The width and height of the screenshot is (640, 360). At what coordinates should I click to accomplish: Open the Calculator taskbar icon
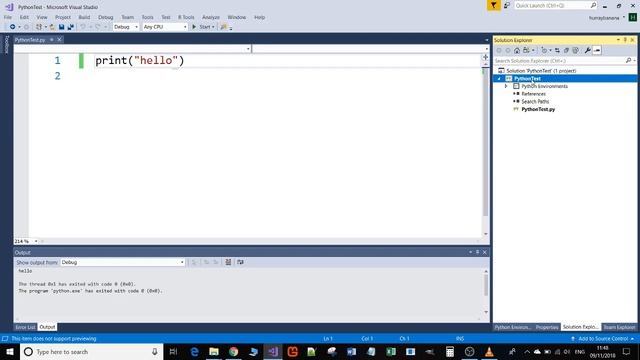tap(450, 351)
